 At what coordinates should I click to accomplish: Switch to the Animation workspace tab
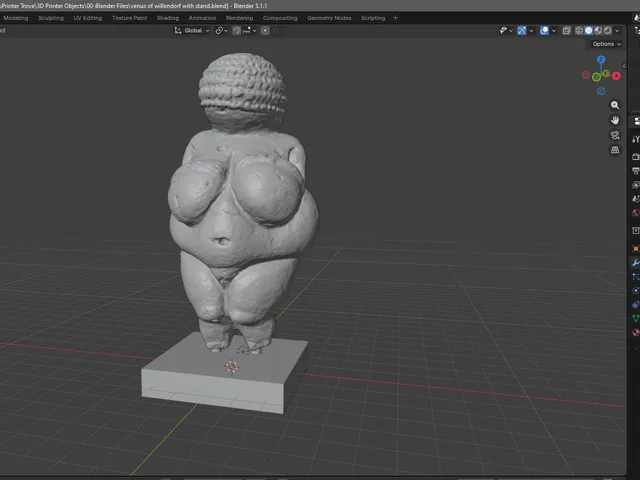coord(202,18)
